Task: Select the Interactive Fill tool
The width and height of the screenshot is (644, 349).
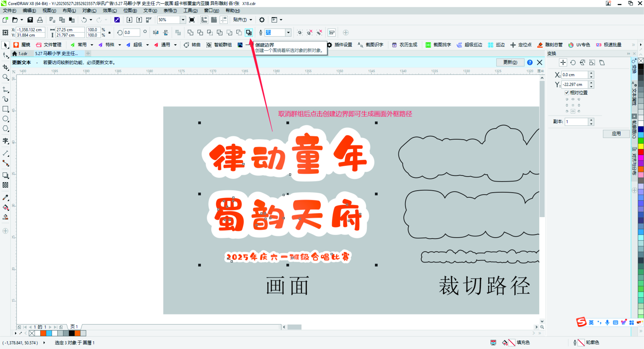Action: click(x=5, y=207)
